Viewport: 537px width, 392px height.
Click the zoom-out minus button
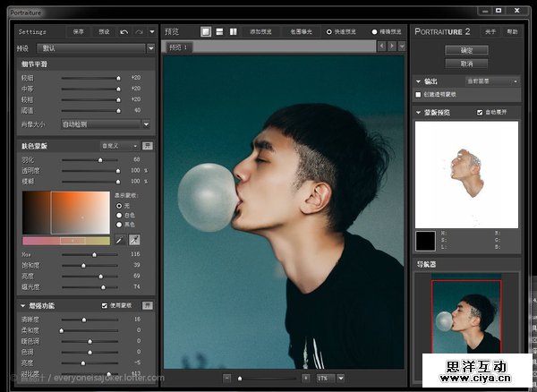click(227, 379)
